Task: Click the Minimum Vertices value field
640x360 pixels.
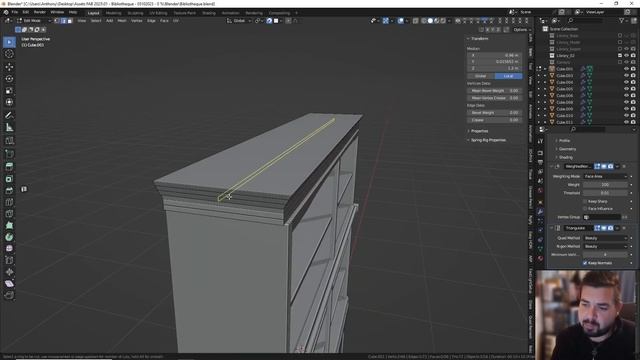Action: [605, 254]
